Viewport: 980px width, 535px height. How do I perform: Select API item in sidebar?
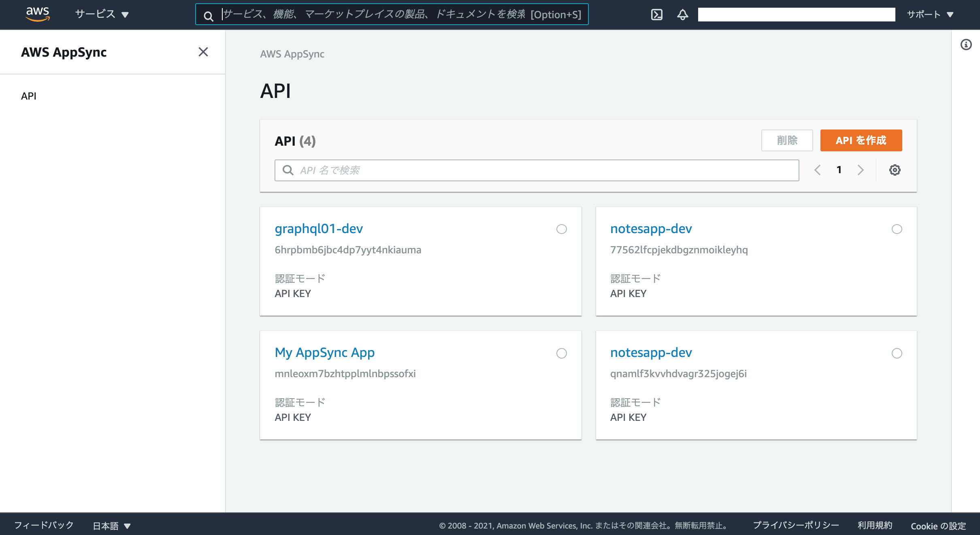tap(29, 96)
